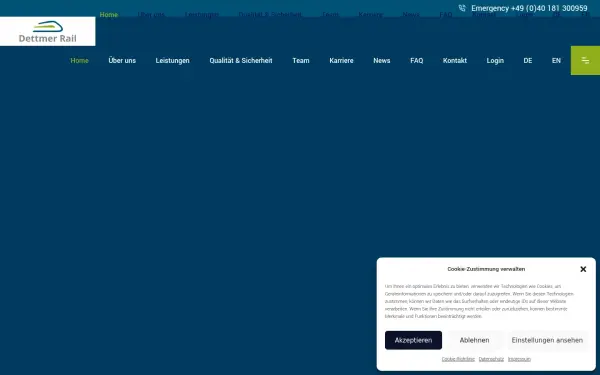600x375 pixels.
Task: Open the Datenschutz link
Action: 491,359
